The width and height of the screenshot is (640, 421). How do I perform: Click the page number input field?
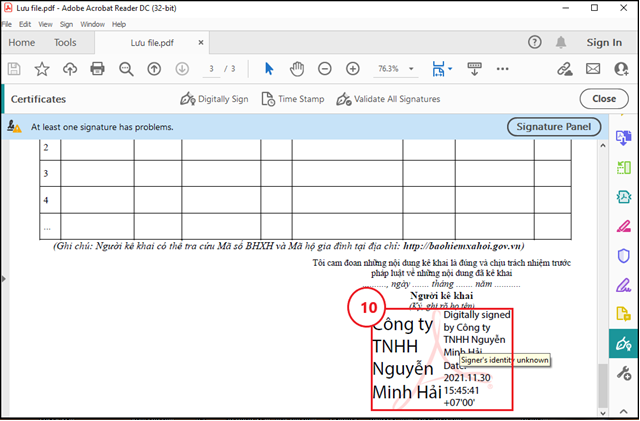click(212, 69)
